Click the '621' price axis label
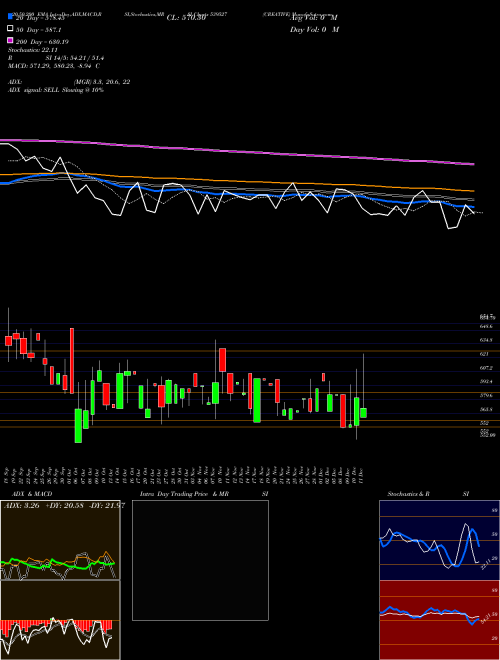This screenshot has width=500, height=660. click(x=484, y=354)
